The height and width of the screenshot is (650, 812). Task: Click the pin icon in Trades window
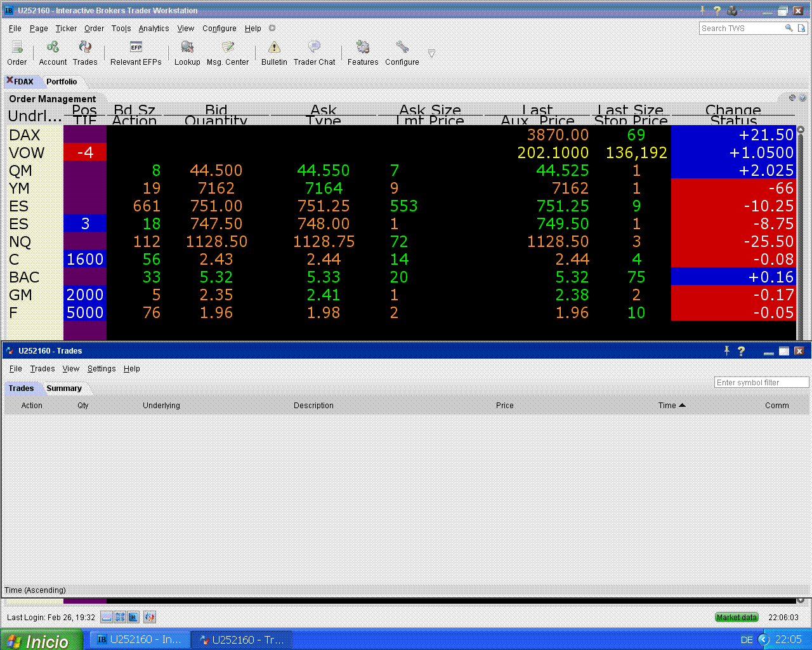[x=727, y=350]
